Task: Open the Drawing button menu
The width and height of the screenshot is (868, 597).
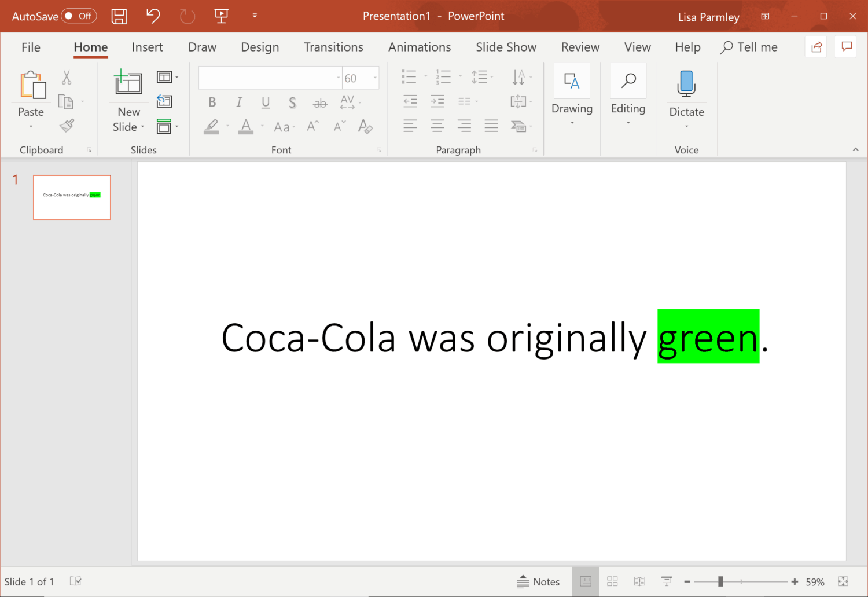Action: [x=572, y=96]
